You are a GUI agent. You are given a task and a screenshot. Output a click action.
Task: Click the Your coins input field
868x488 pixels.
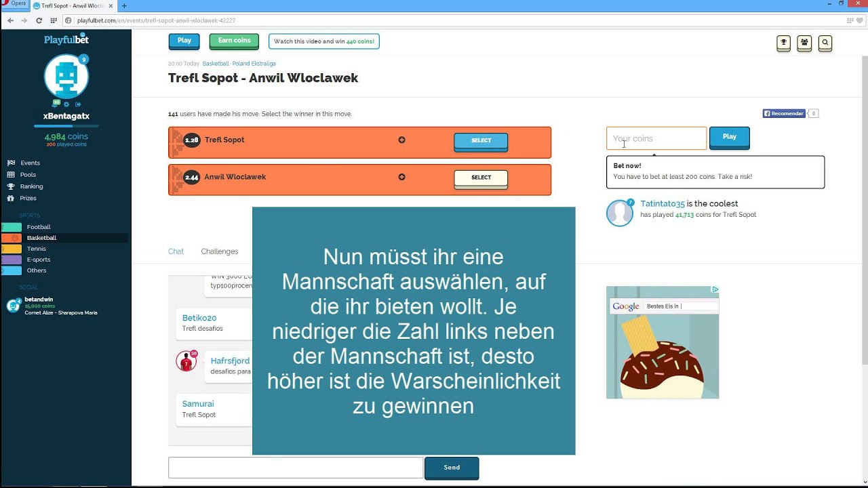click(656, 138)
